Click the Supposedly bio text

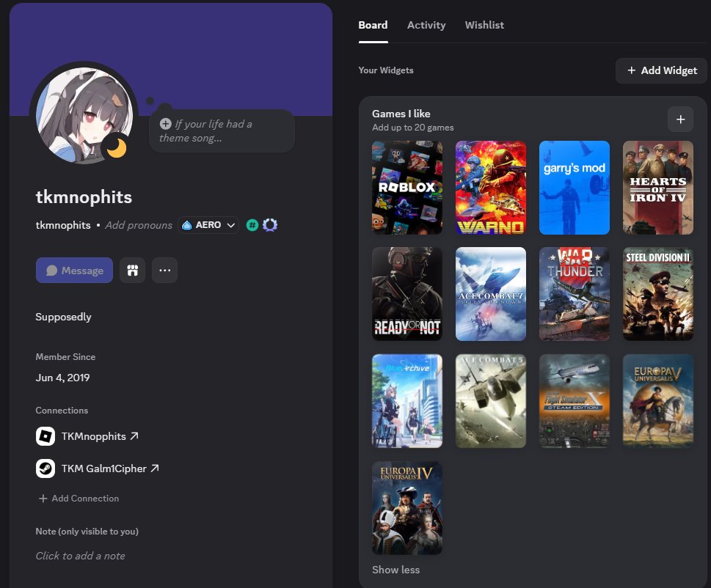64,317
